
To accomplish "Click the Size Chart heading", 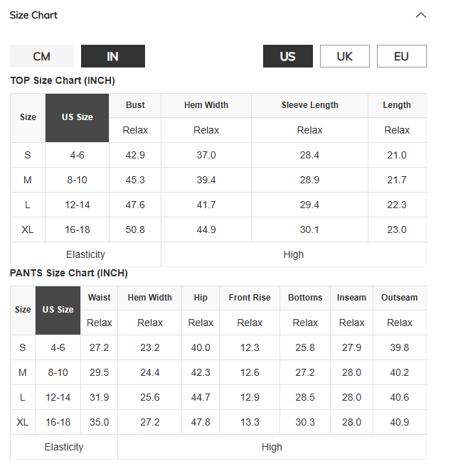I will [33, 15].
